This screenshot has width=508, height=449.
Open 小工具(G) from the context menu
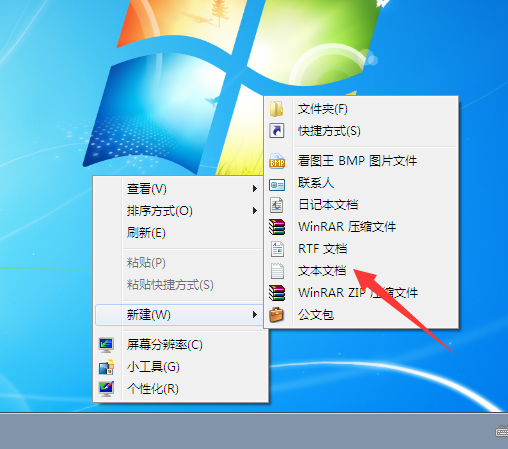[x=180, y=367]
